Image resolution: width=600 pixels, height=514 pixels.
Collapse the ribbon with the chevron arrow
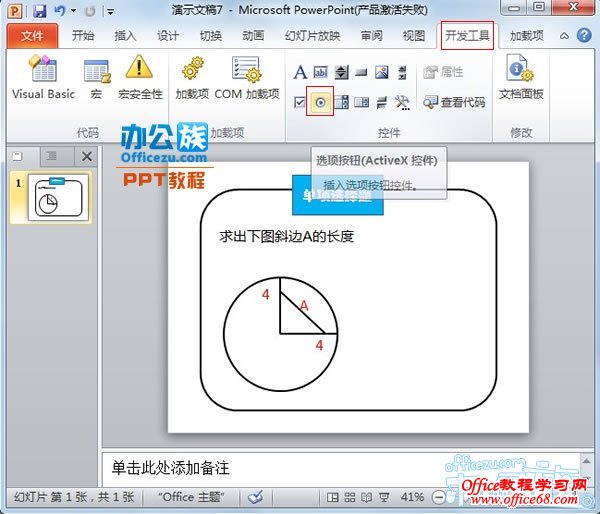pos(563,36)
